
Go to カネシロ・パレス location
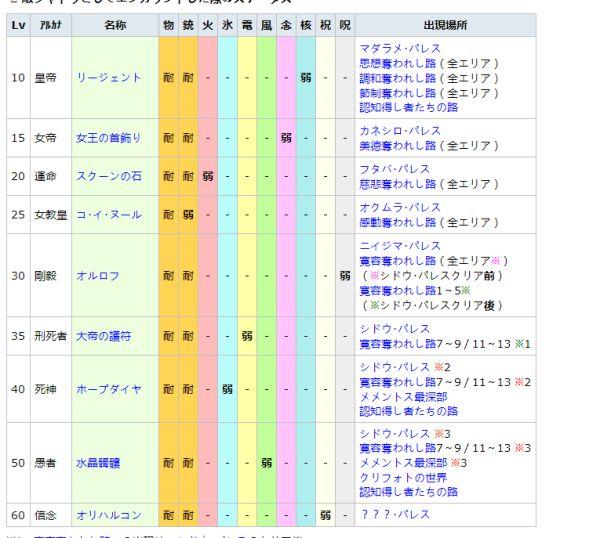pos(400,131)
